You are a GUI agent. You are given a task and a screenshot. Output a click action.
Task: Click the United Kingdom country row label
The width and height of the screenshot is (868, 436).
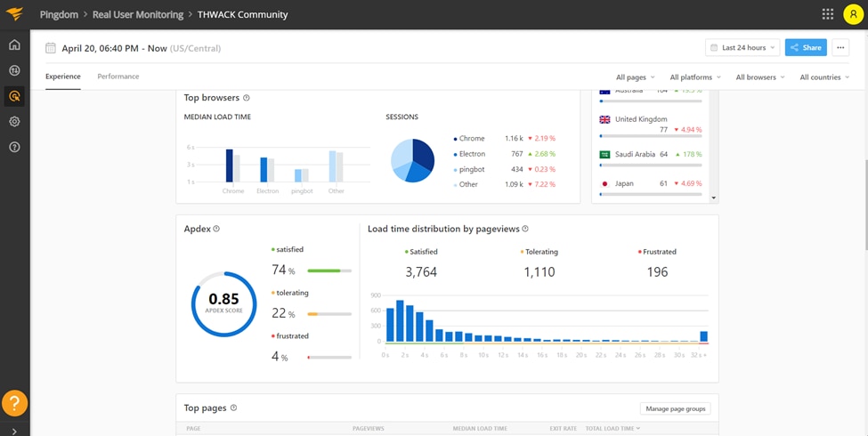coord(641,119)
